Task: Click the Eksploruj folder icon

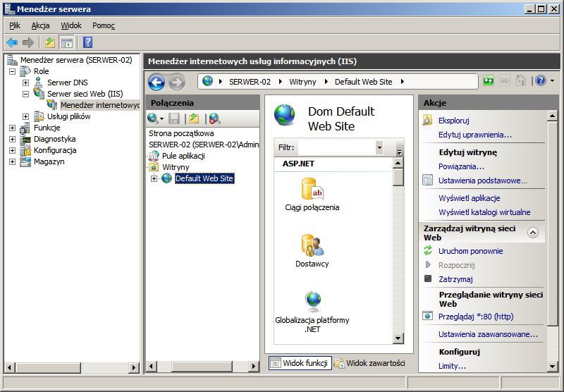Action: 427,120
